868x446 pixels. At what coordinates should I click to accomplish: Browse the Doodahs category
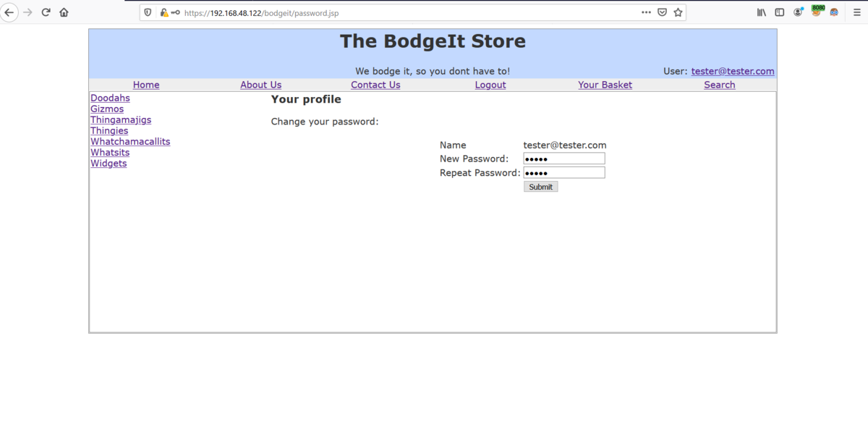tap(110, 98)
